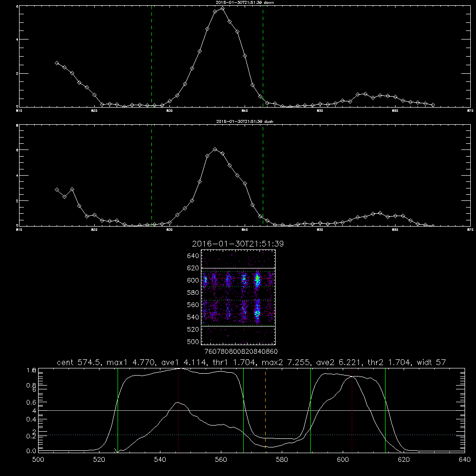Select the "ave2 6.221" statistic
The image size is (476, 476).
tap(339, 362)
